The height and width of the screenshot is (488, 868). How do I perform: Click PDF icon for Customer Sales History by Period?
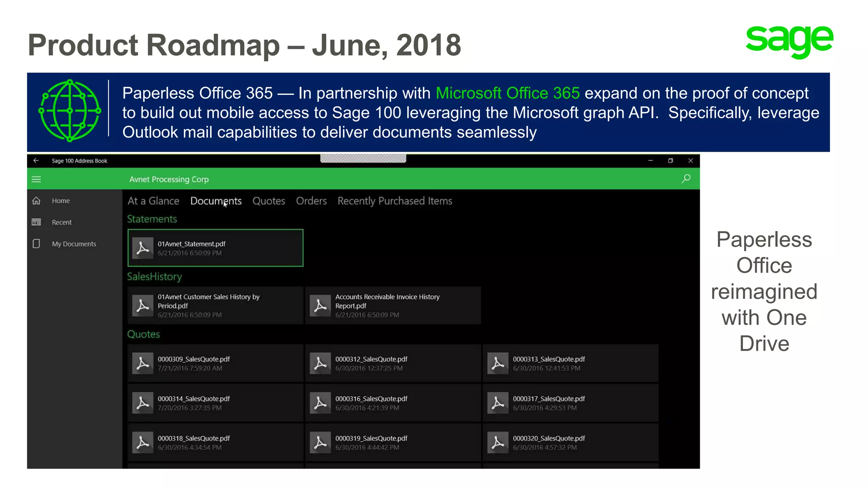pyautogui.click(x=142, y=305)
